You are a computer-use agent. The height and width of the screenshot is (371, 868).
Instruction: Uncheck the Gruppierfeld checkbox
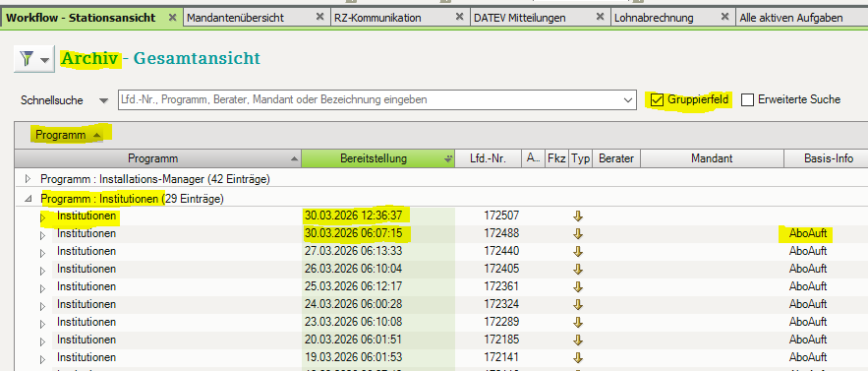click(x=657, y=99)
